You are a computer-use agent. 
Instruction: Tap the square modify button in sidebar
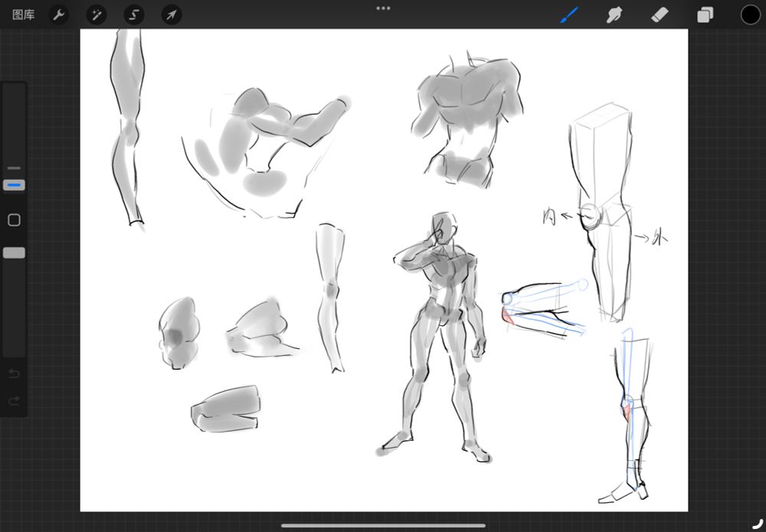pyautogui.click(x=14, y=220)
